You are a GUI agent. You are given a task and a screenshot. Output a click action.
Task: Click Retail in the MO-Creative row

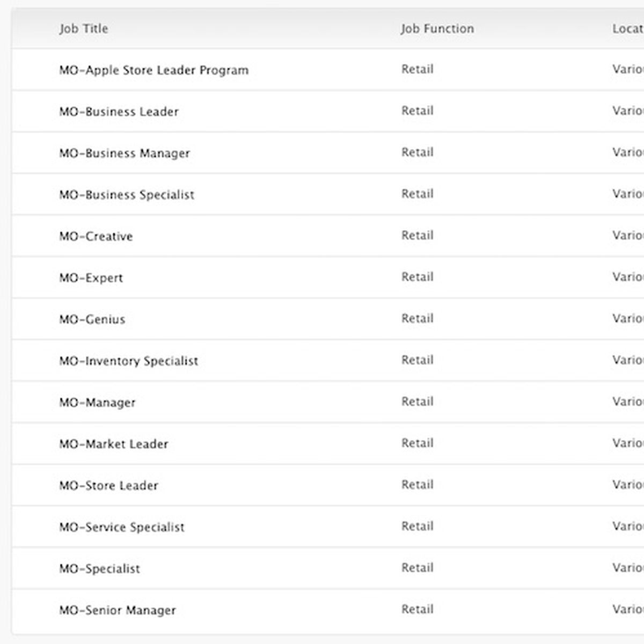417,236
